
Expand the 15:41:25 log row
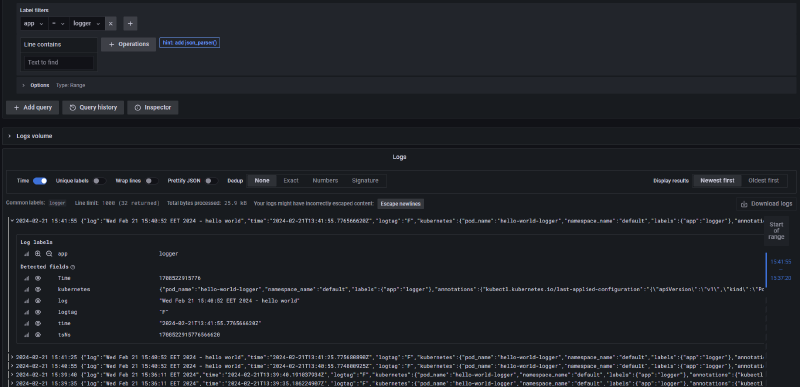click(12, 356)
